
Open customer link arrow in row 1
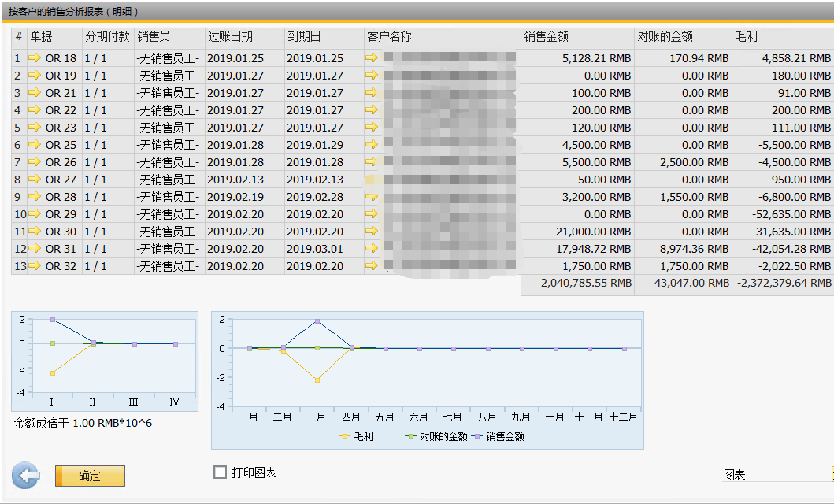372,58
